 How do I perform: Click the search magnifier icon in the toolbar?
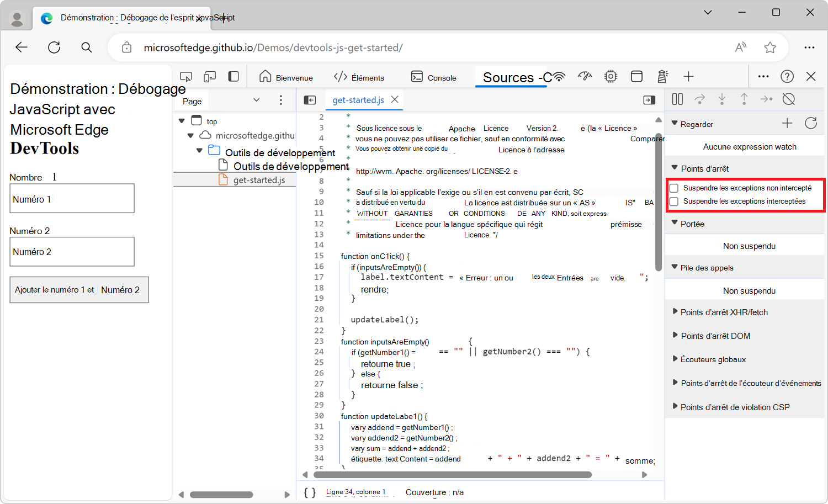[87, 47]
